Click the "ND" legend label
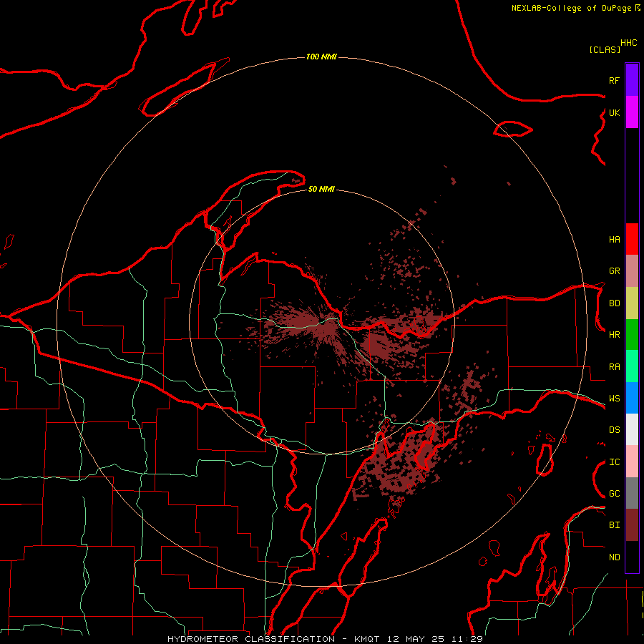Viewport: 644px width, 644px height. [614, 557]
